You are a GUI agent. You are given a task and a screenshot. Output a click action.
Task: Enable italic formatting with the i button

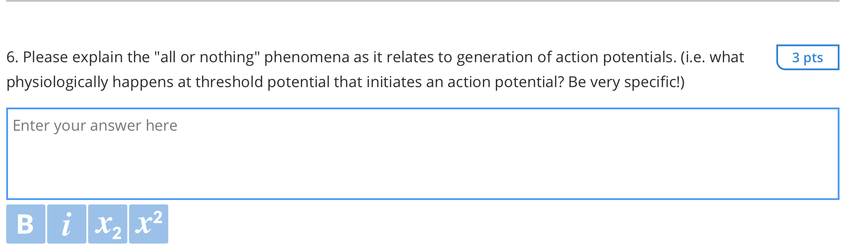[66, 224]
